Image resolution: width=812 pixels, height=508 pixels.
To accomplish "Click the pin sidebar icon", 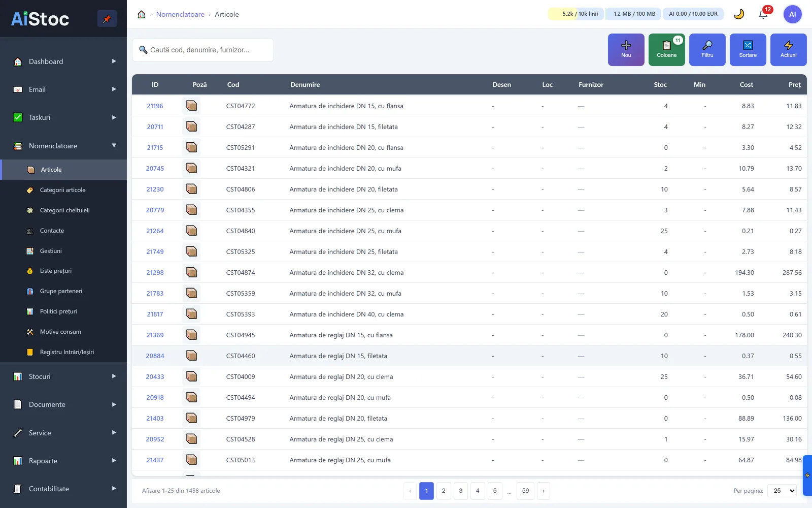I will pyautogui.click(x=107, y=19).
